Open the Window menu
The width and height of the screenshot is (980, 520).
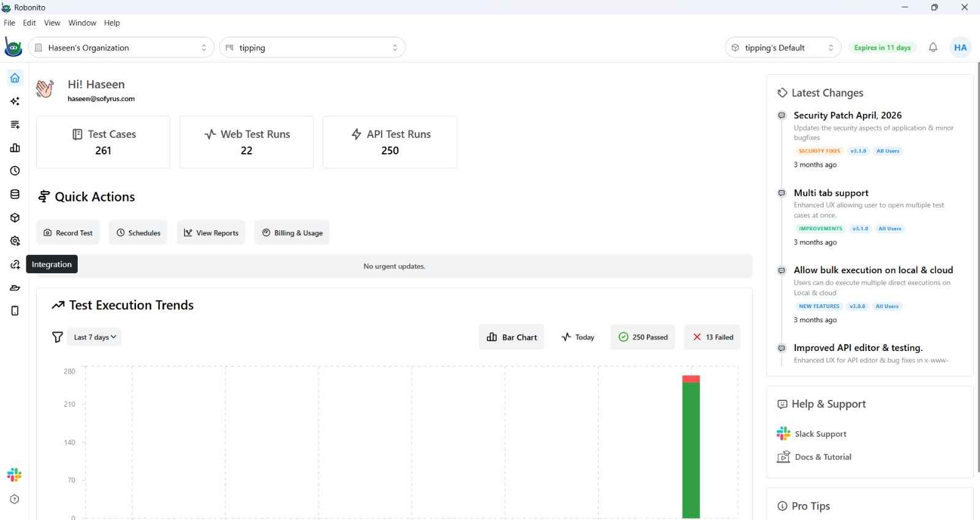pos(82,23)
